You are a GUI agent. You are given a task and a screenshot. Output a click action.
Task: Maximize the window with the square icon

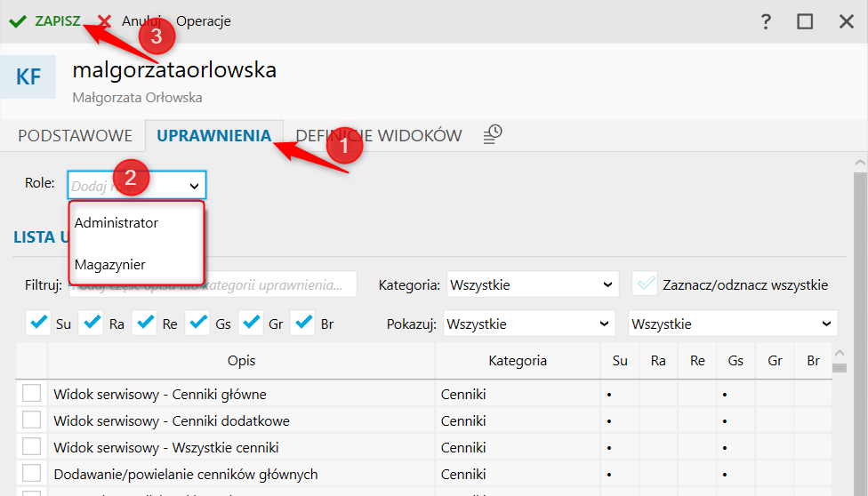[x=805, y=21]
